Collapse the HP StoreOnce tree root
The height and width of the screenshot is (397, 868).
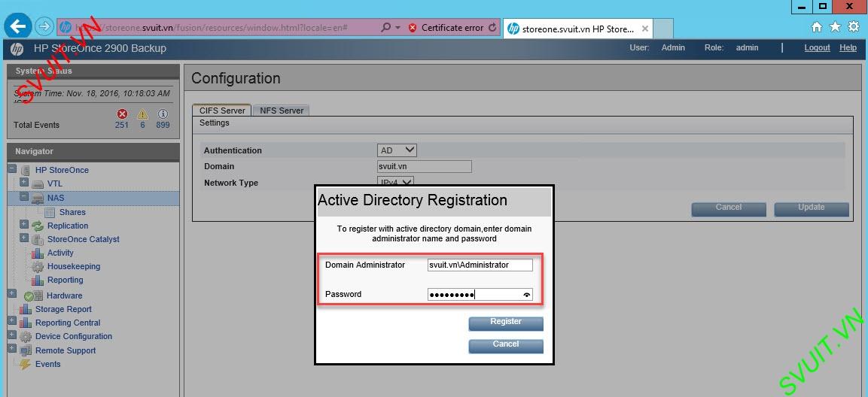(12, 168)
